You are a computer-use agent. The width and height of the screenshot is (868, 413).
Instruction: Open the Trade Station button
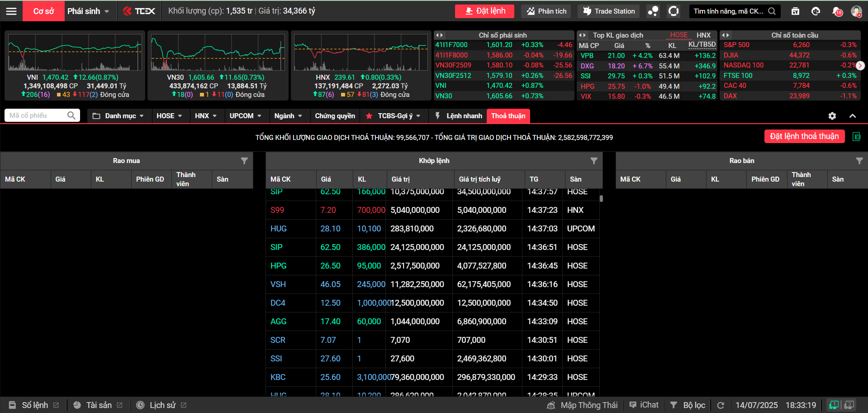[608, 11]
